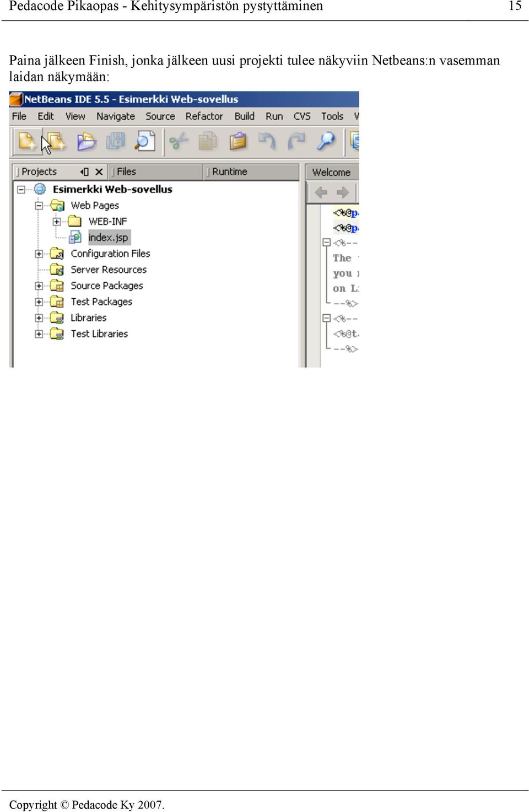
Task: Click the Open File magnifier-page icon
Action: coord(144,142)
